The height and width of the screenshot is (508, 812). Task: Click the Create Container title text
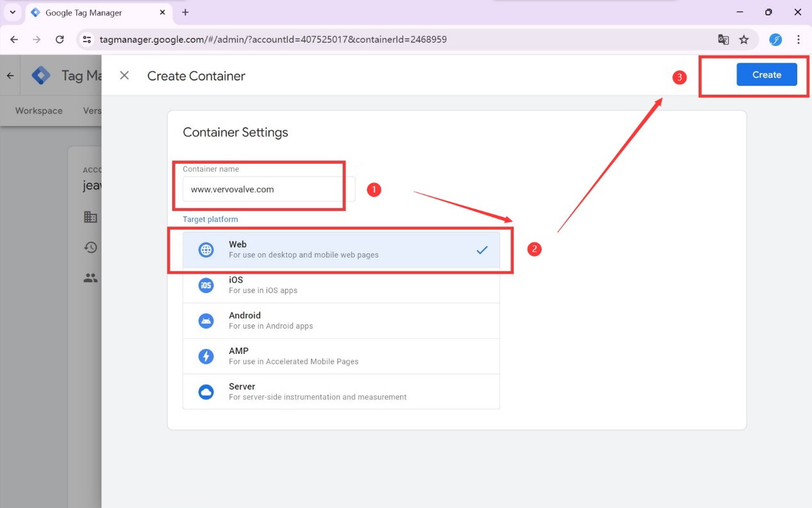point(196,75)
